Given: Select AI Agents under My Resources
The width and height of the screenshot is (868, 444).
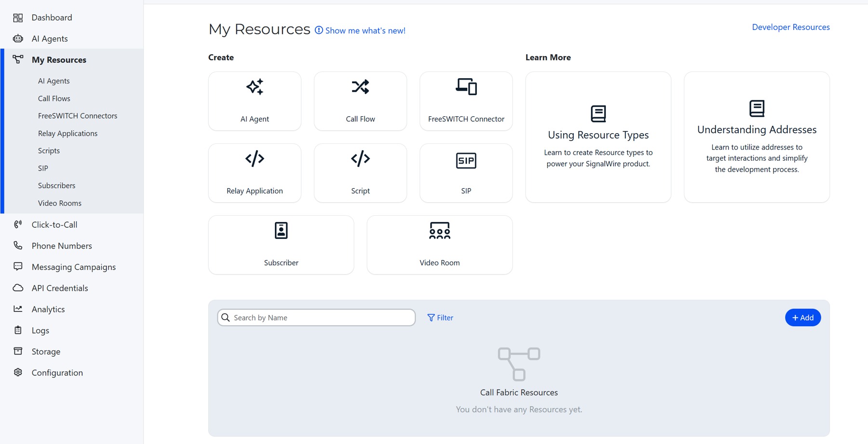Looking at the screenshot, I should [x=54, y=81].
